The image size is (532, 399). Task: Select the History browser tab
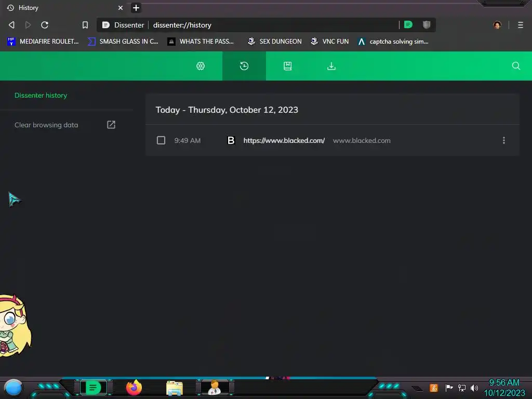pyautogui.click(x=64, y=8)
